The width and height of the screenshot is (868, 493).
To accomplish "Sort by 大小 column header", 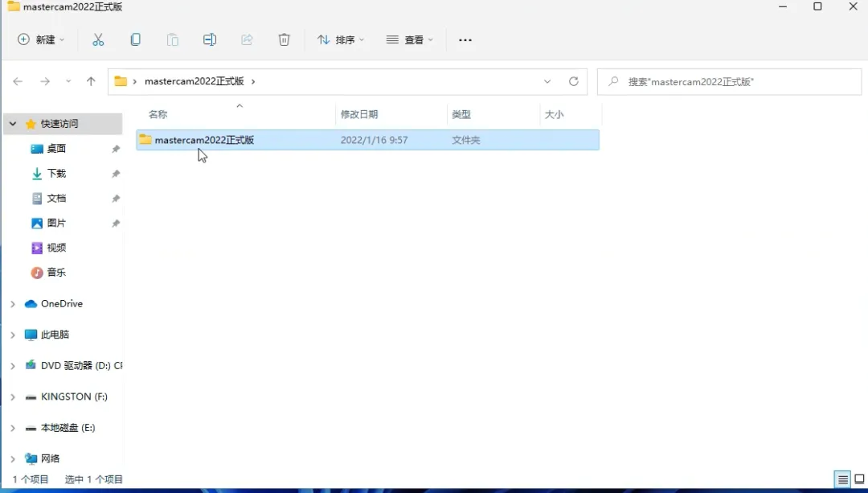I will click(x=554, y=114).
